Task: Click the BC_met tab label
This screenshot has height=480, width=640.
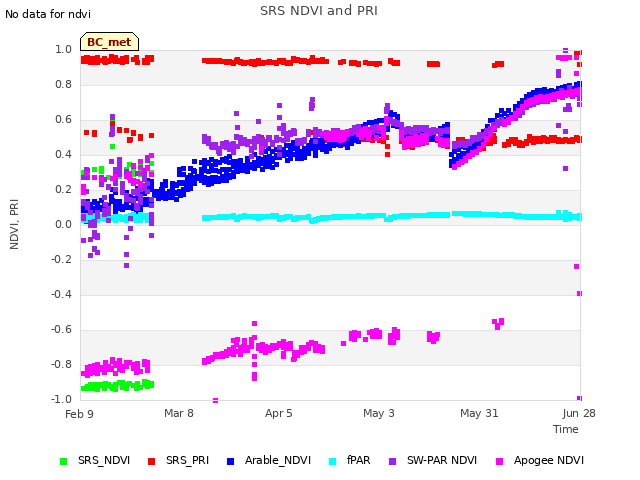Action: click(x=109, y=42)
